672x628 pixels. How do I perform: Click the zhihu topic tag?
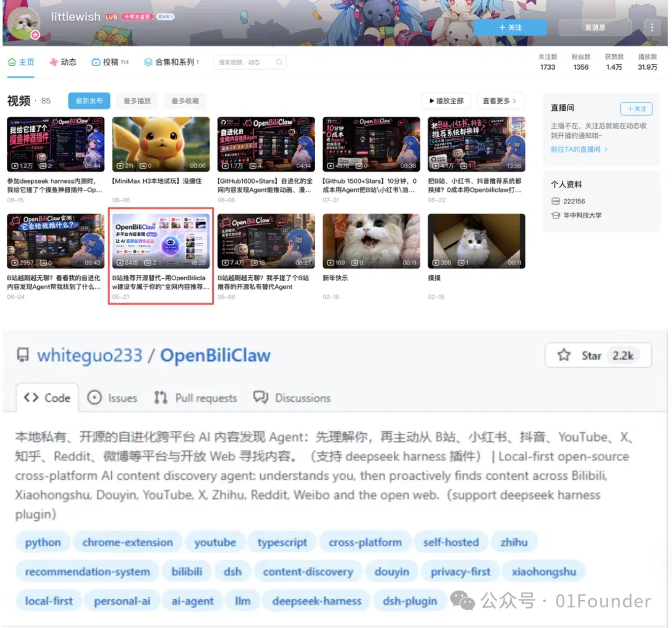[x=514, y=542]
